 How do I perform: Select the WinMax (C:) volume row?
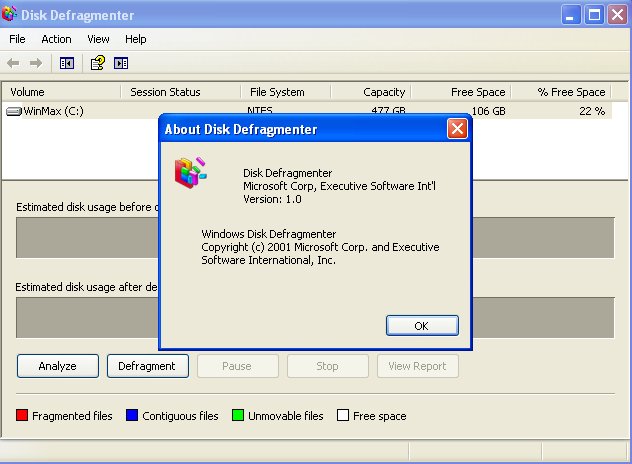[307, 111]
